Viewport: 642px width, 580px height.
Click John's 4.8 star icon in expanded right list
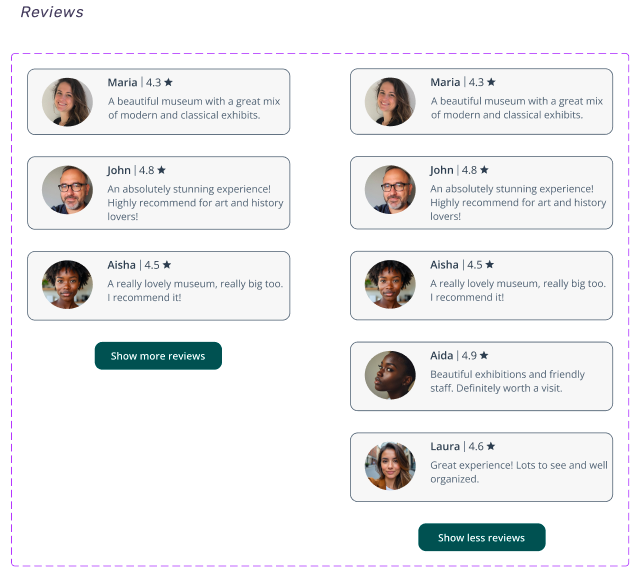tap(484, 170)
